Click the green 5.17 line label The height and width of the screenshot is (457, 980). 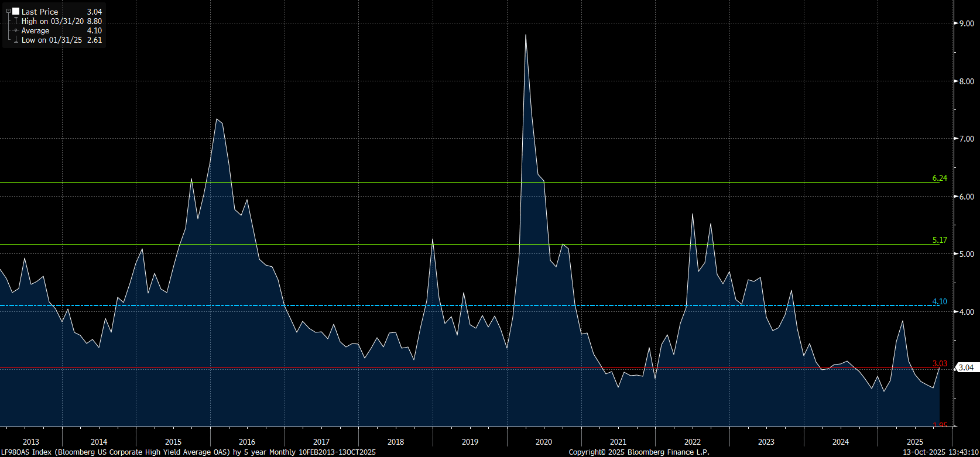point(939,240)
